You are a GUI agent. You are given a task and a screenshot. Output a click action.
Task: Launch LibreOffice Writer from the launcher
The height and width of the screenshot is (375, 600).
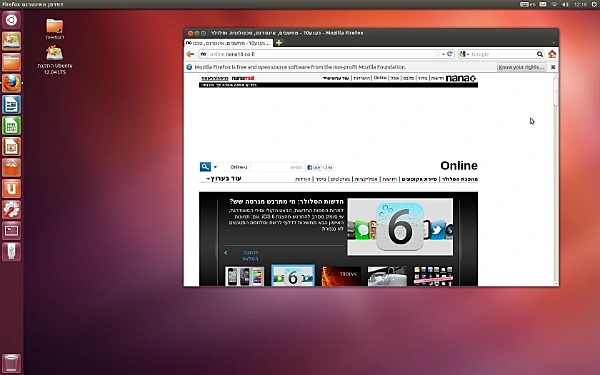click(11, 104)
